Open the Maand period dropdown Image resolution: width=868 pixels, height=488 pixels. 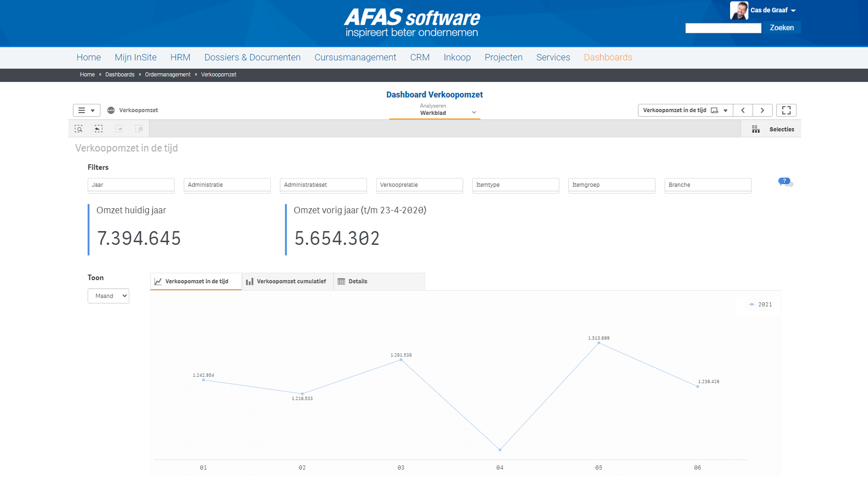[108, 296]
